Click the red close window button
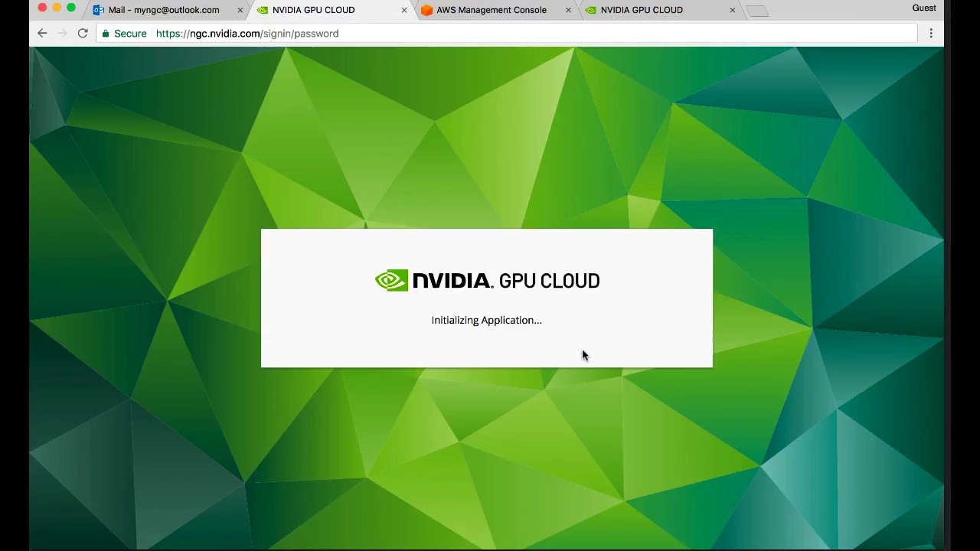 point(42,8)
